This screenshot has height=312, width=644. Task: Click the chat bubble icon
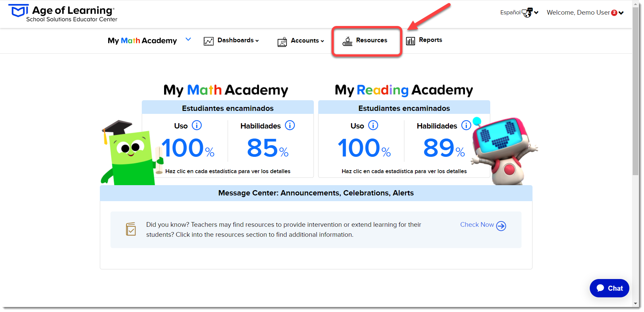[600, 288]
